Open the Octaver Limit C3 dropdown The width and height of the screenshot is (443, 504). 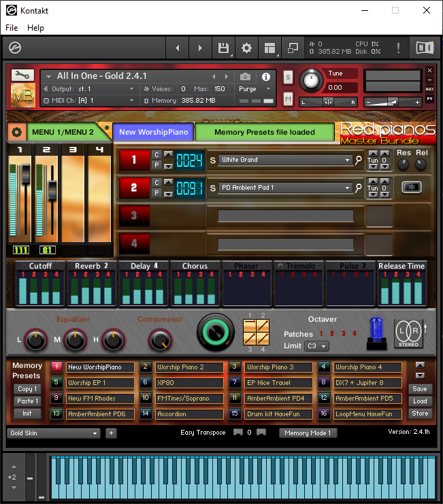coord(316,346)
